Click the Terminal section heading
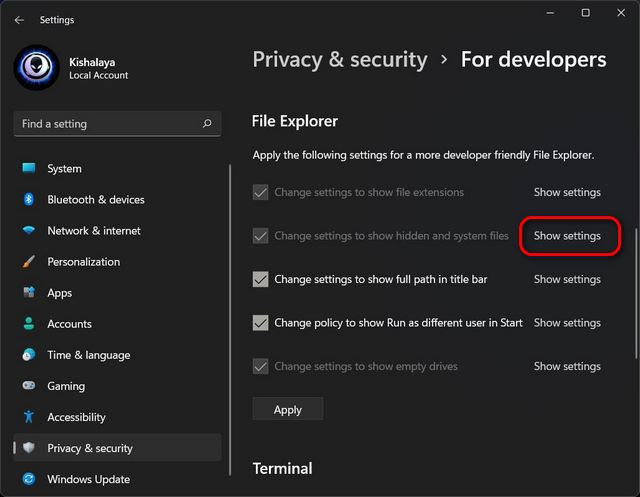The height and width of the screenshot is (497, 640). (x=282, y=468)
